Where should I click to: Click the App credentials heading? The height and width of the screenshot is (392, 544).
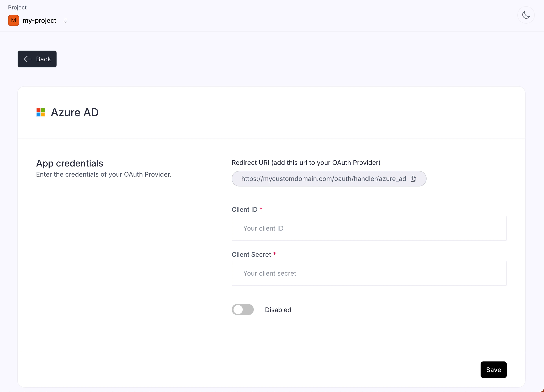(x=70, y=163)
